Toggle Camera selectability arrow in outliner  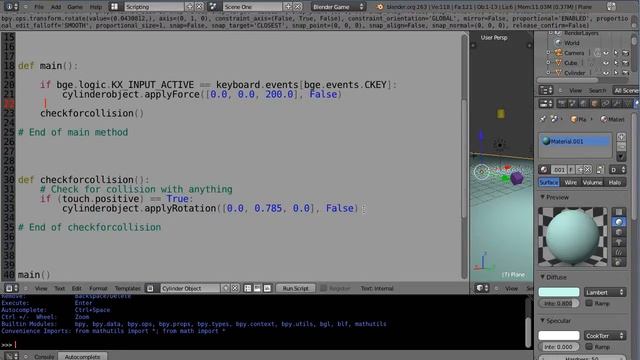click(616, 53)
